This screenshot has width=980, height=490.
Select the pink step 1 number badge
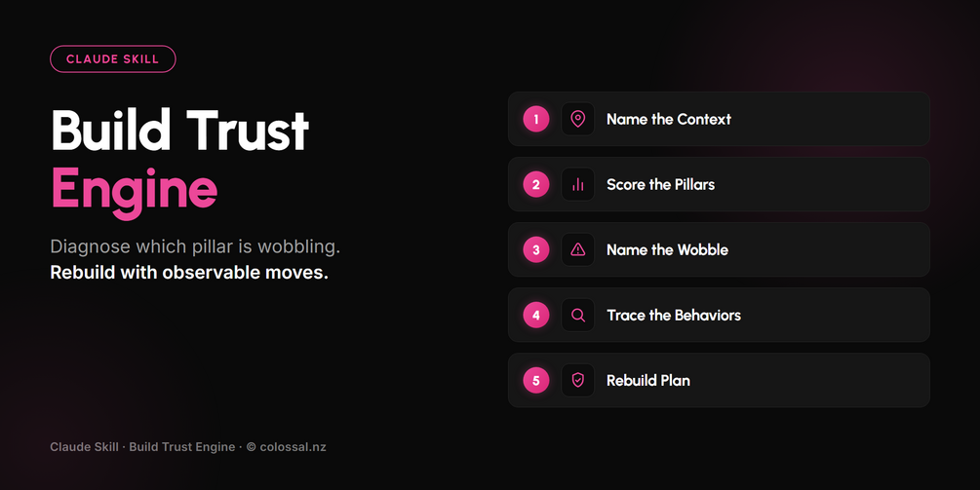[535, 119]
